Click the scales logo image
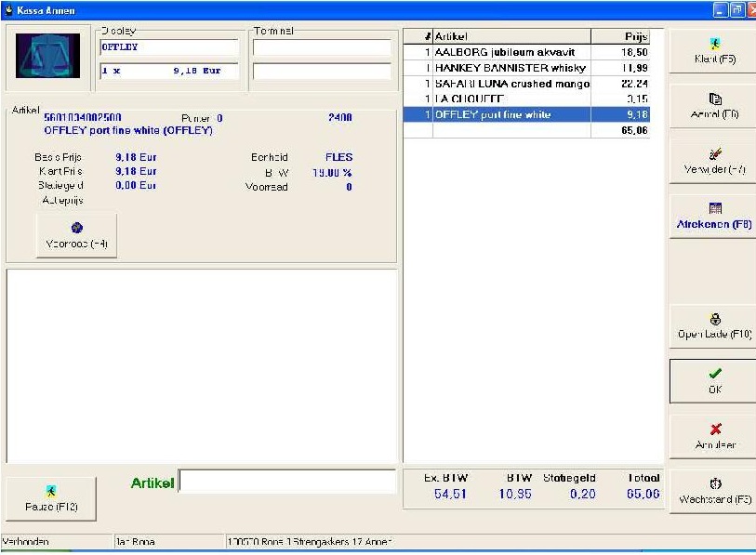Image resolution: width=756 pixels, height=555 pixels. pyautogui.click(x=47, y=56)
